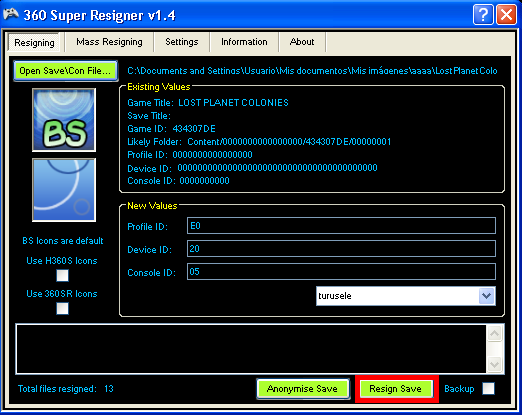Click the existing Console ID zeros value
This screenshot has height=415, width=522.
pyautogui.click(x=204, y=181)
